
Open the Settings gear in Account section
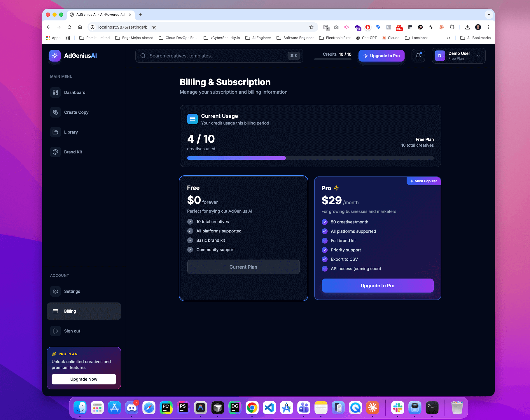72,291
